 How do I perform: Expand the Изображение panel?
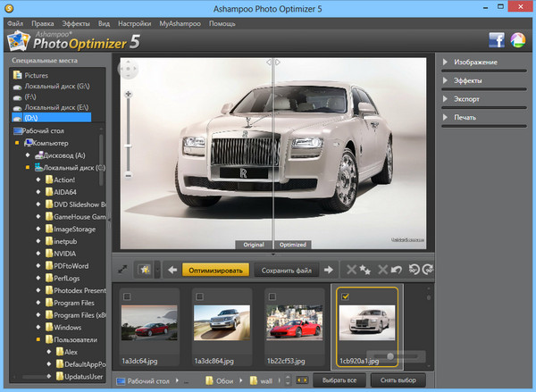[474, 63]
